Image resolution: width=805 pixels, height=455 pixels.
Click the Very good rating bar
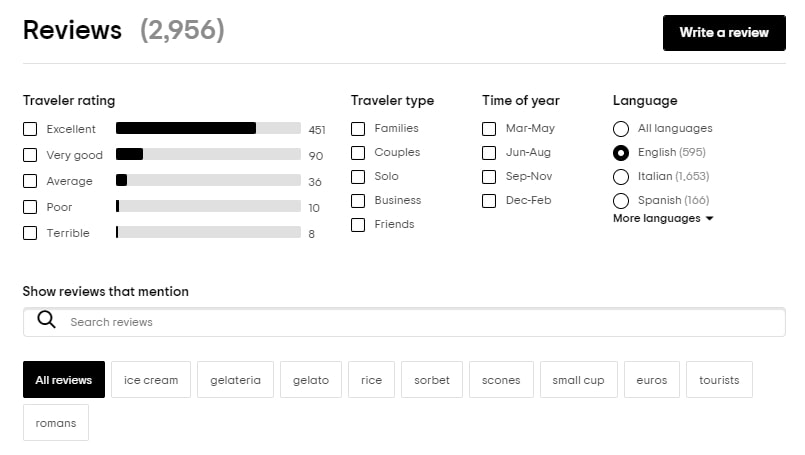coord(208,155)
